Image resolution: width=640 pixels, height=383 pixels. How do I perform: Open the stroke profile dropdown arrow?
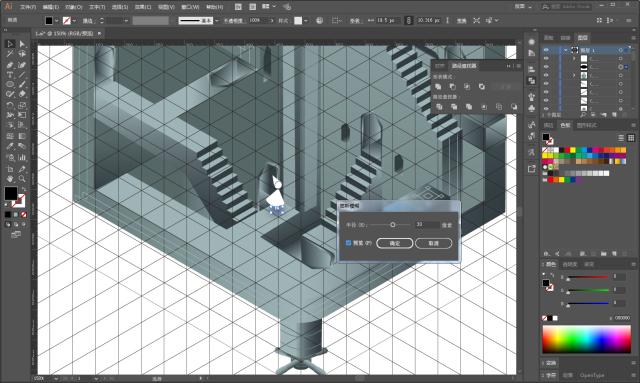pos(216,20)
